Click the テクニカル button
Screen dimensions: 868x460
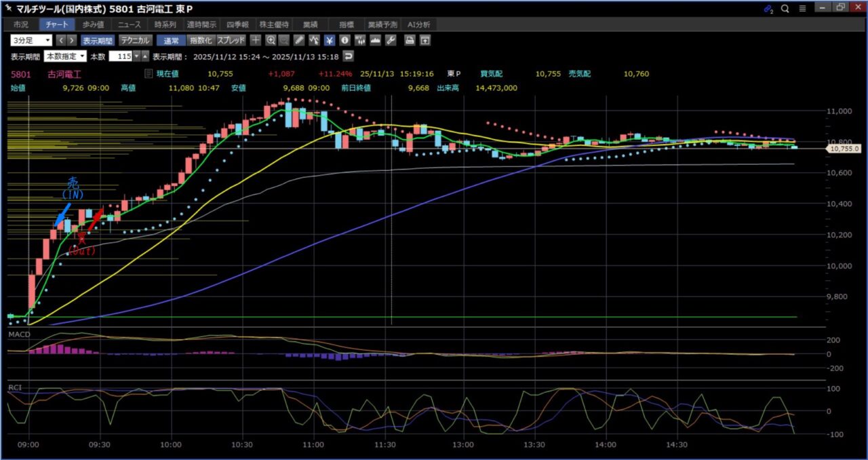(x=135, y=40)
